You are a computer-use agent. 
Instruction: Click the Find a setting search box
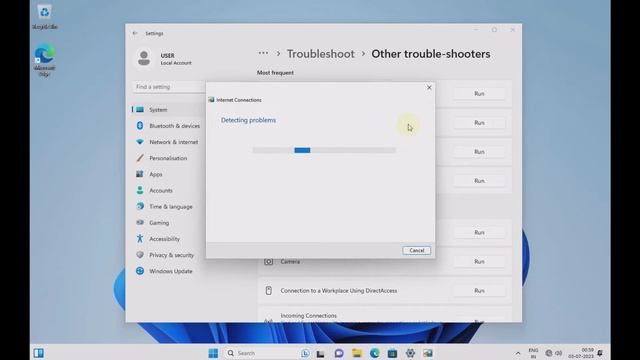coord(169,87)
